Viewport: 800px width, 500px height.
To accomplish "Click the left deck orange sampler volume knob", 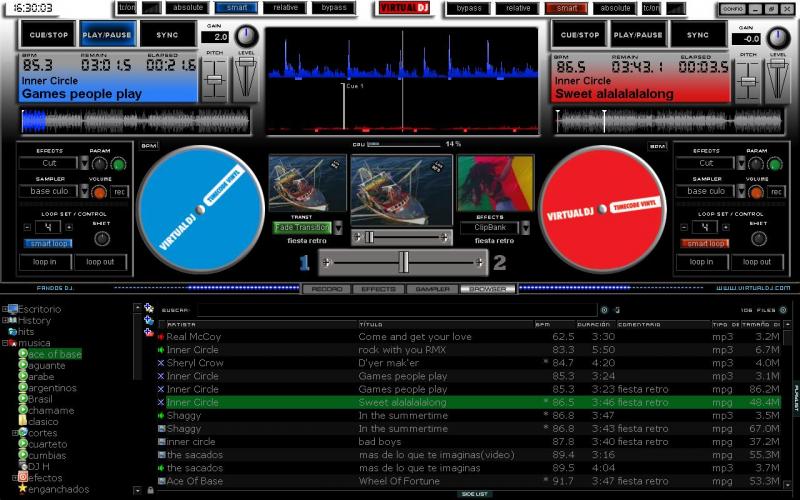I will click(x=99, y=192).
